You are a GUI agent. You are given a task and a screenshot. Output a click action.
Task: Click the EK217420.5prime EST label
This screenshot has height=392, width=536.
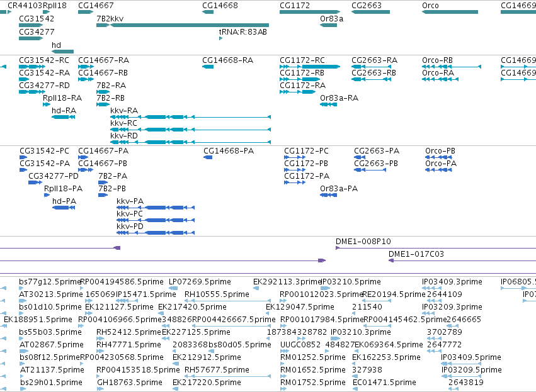(x=192, y=307)
